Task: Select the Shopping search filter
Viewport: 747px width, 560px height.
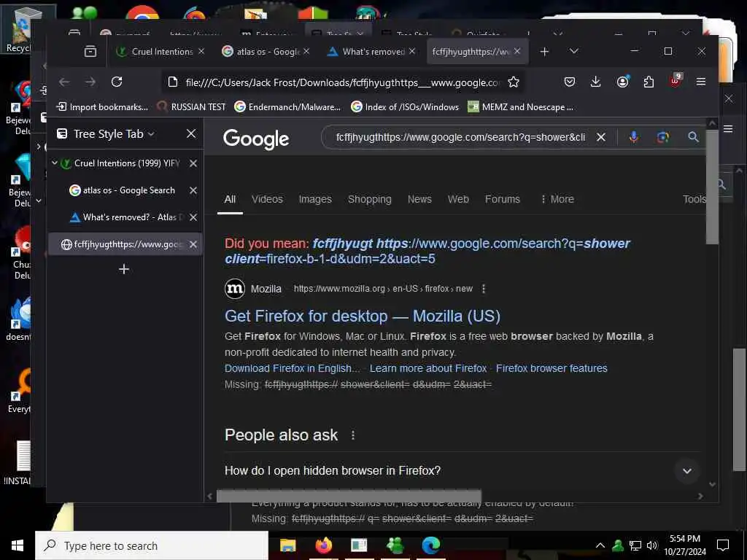Action: [369, 199]
